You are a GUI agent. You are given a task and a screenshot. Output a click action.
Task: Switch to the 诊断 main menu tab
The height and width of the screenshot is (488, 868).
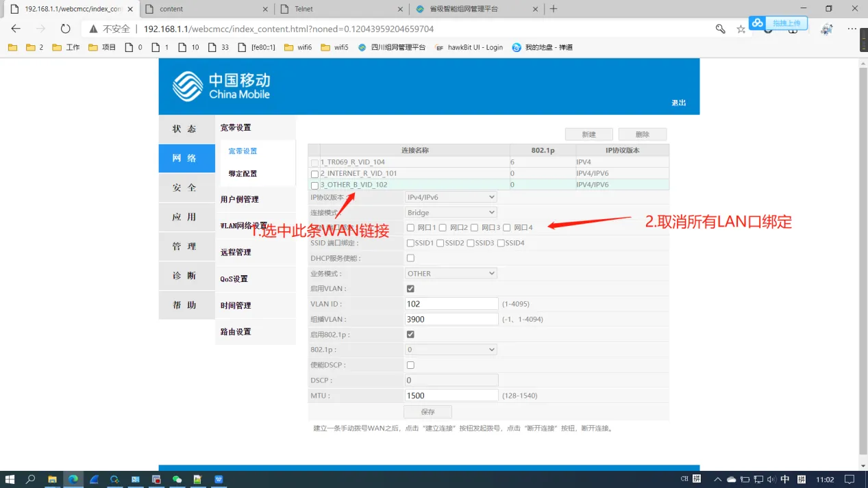click(x=186, y=276)
